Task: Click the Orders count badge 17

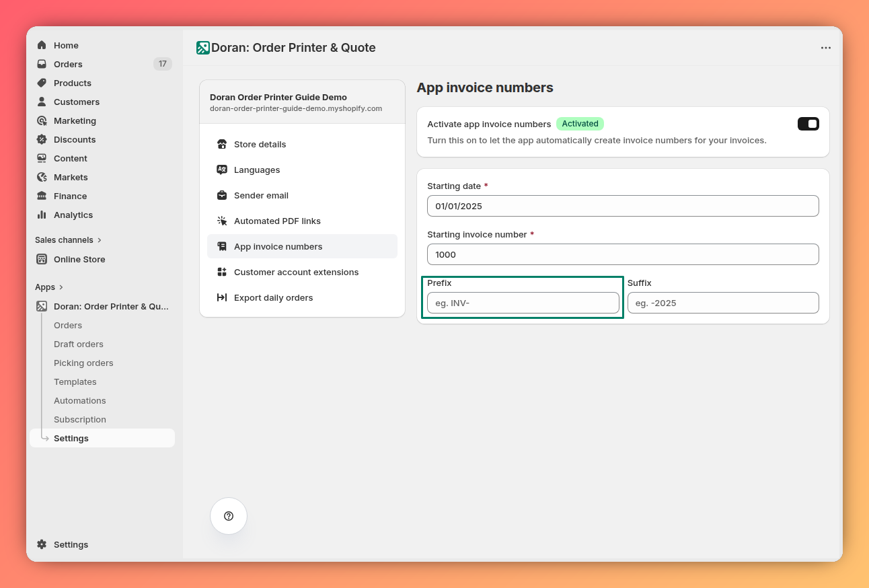Action: point(163,64)
